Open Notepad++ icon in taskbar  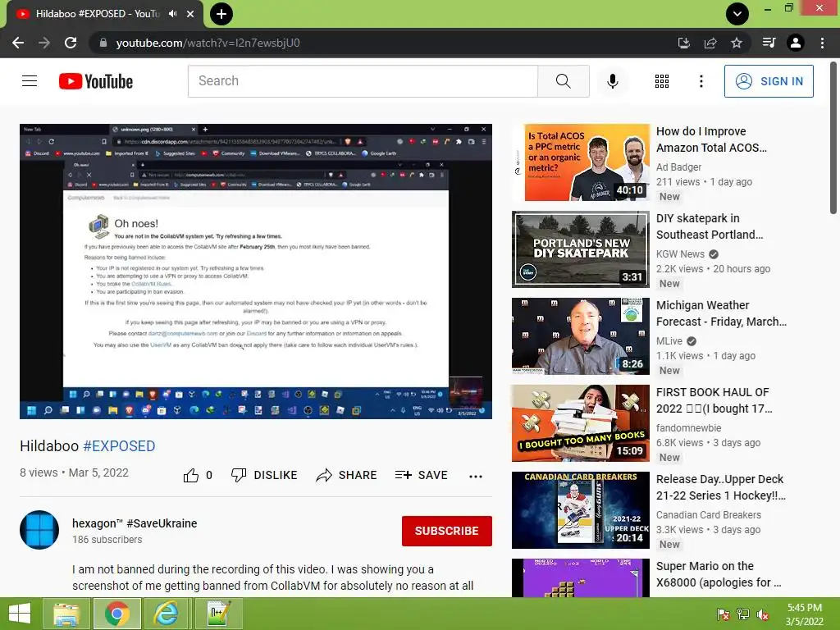click(x=217, y=614)
